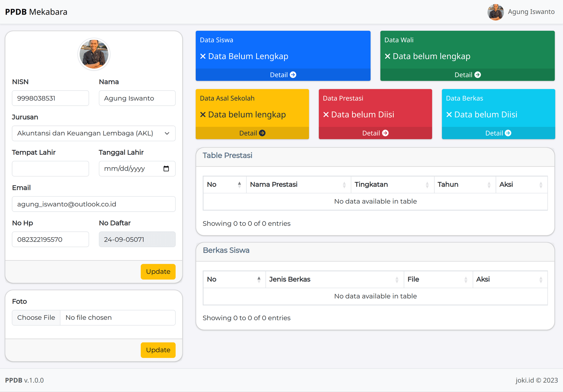Sort Table Prestasi by Nama Prestasi column
563x392 pixels.
click(298, 184)
